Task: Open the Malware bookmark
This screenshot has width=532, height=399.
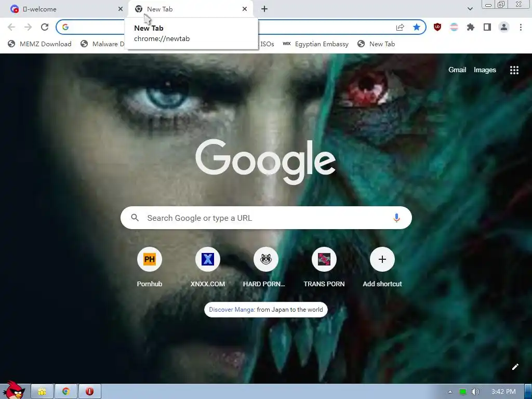Action: click(x=103, y=44)
